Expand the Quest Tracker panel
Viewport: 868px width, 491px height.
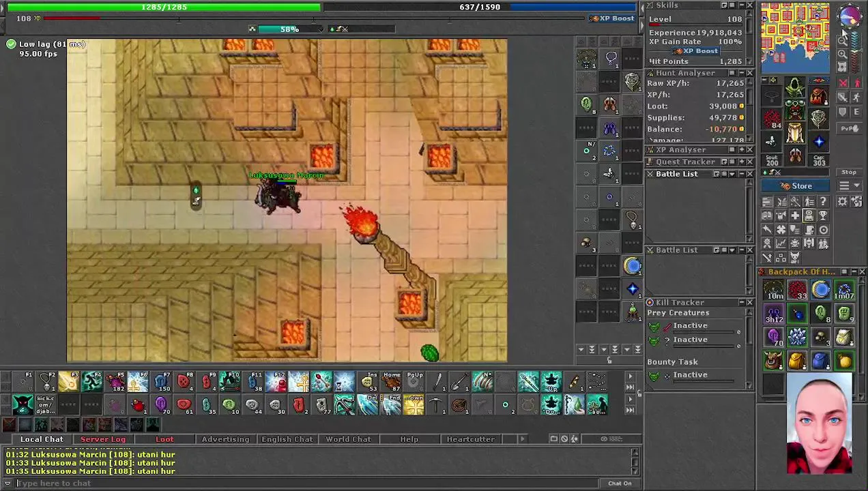(740, 162)
